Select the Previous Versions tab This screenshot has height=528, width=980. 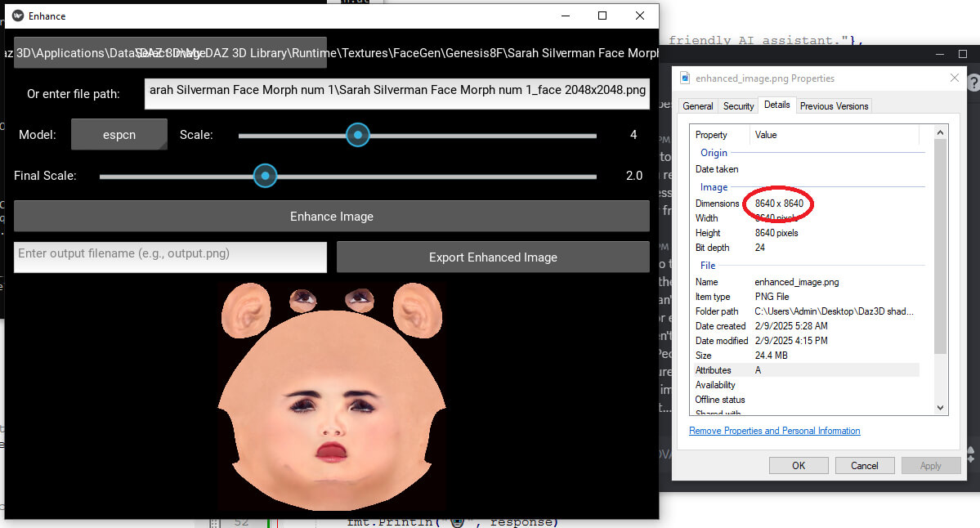click(x=834, y=106)
